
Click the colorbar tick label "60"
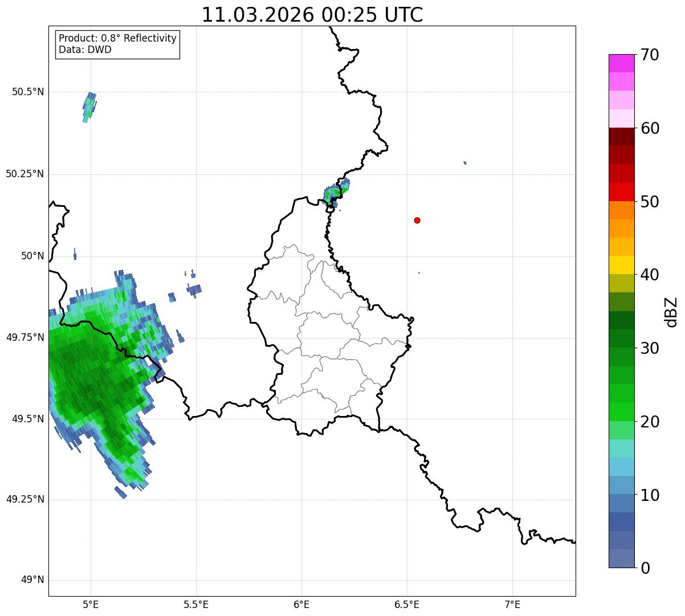650,128
